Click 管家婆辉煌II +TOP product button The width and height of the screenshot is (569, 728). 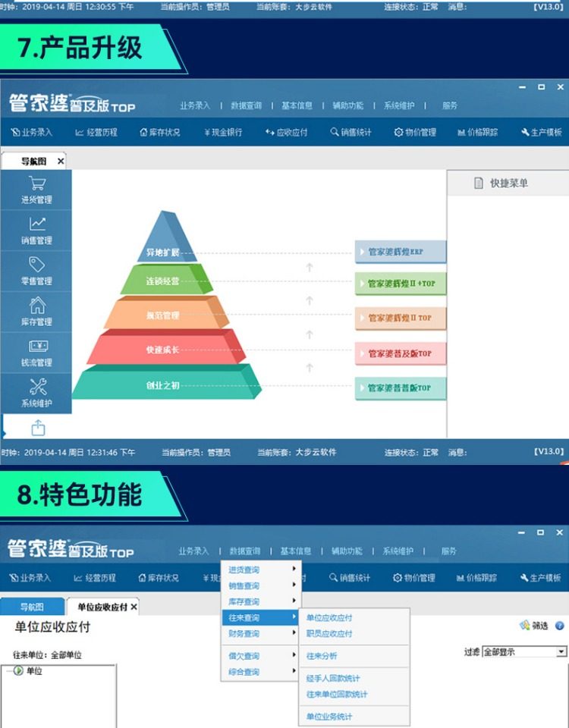[x=401, y=283]
